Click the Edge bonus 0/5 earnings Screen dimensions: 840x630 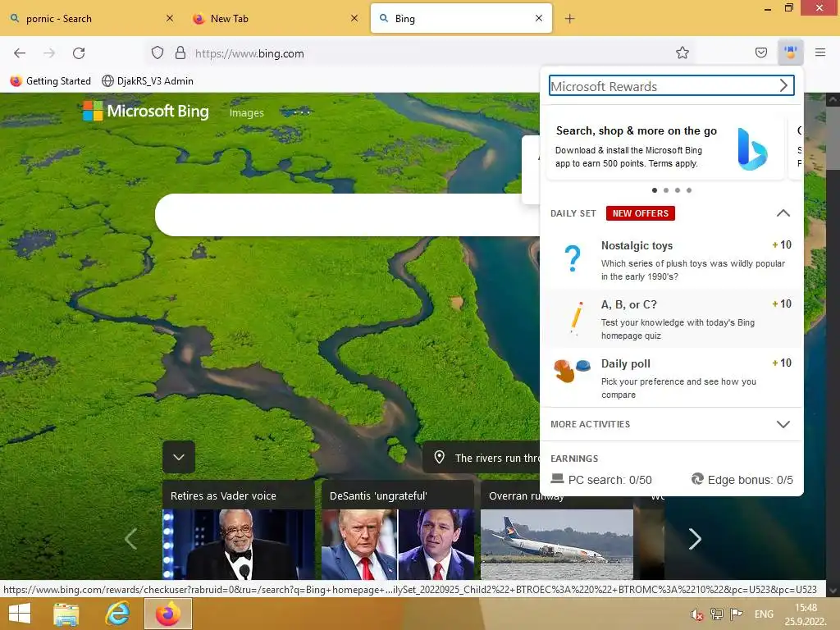click(x=742, y=479)
